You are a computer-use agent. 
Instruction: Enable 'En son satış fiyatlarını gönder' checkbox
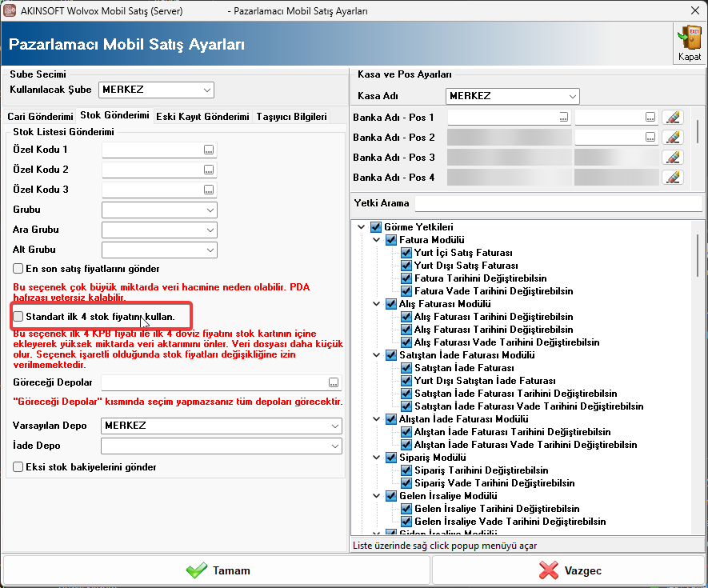[x=18, y=269]
